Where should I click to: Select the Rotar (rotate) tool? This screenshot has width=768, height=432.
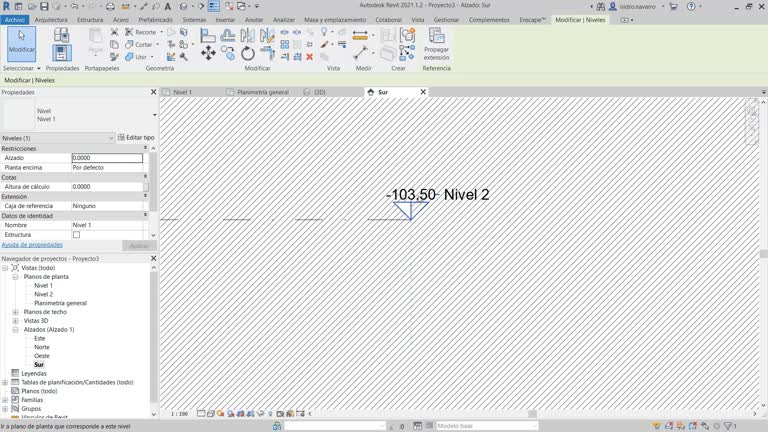247,53
